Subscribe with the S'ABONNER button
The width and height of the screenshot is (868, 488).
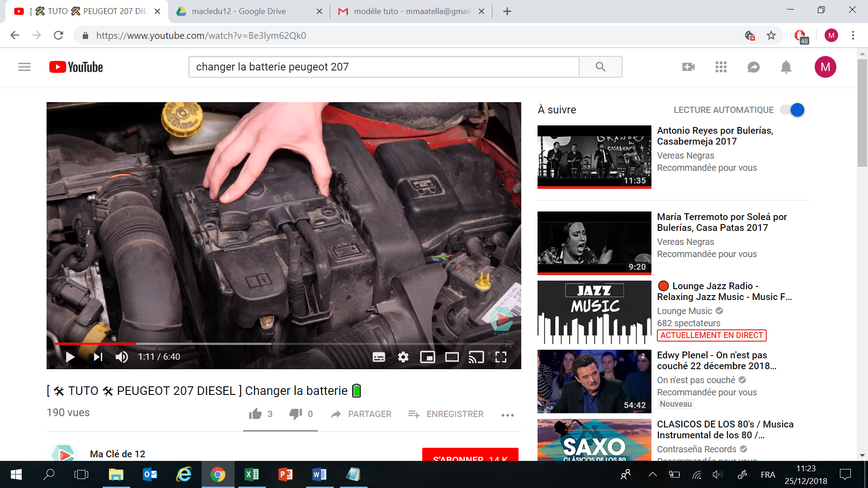[x=470, y=455]
